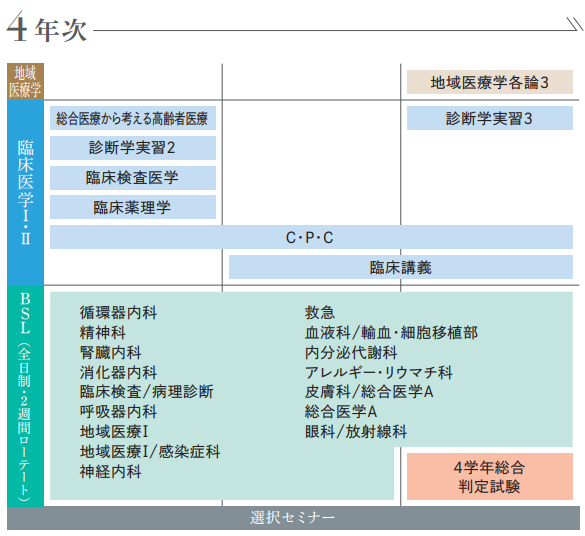Select 血液科/輸血・細胞移植部 rotation entry
This screenshot has width=585, height=536.
click(391, 333)
